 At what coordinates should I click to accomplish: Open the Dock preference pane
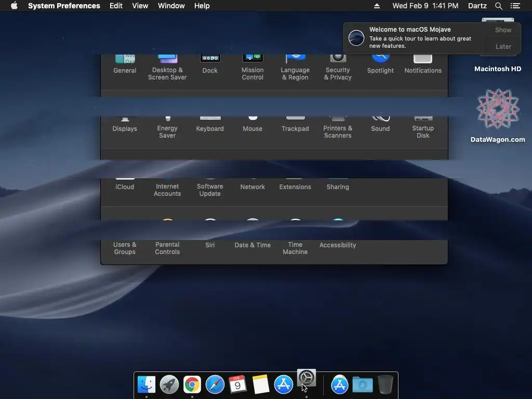[x=210, y=64]
